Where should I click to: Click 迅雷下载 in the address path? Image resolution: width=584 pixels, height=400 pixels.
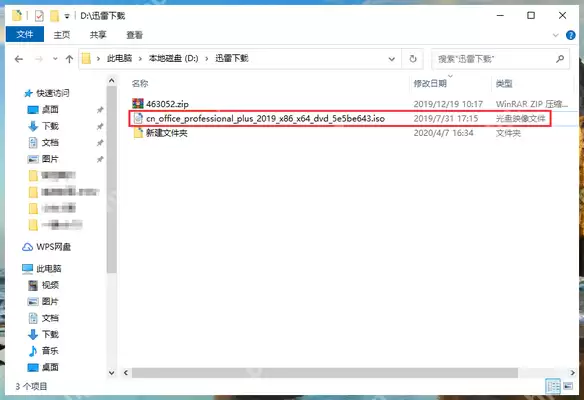click(232, 58)
